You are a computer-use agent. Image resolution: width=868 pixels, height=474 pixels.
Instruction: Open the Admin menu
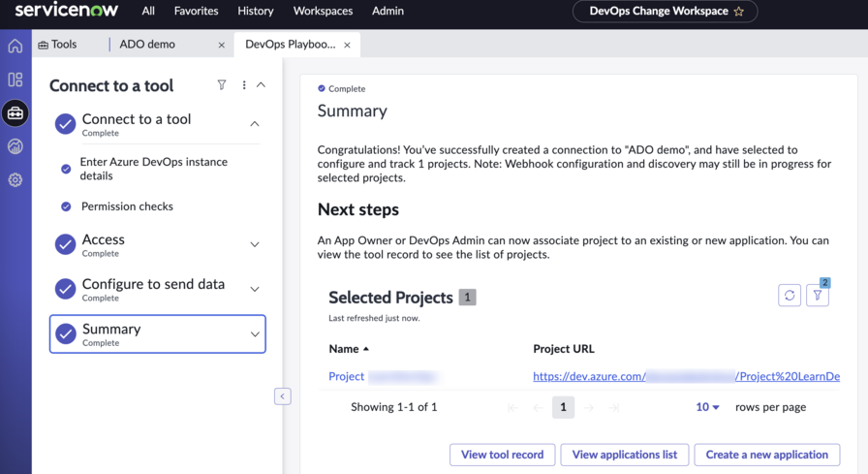387,11
